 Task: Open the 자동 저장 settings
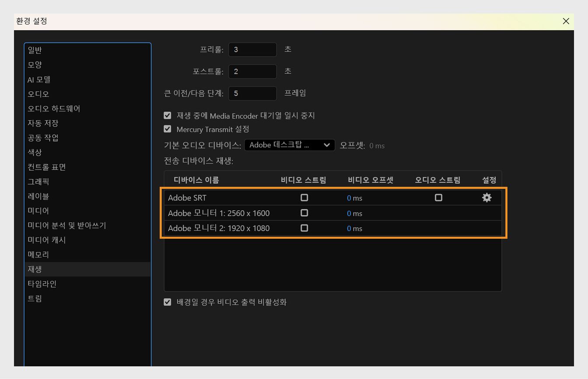pyautogui.click(x=42, y=123)
